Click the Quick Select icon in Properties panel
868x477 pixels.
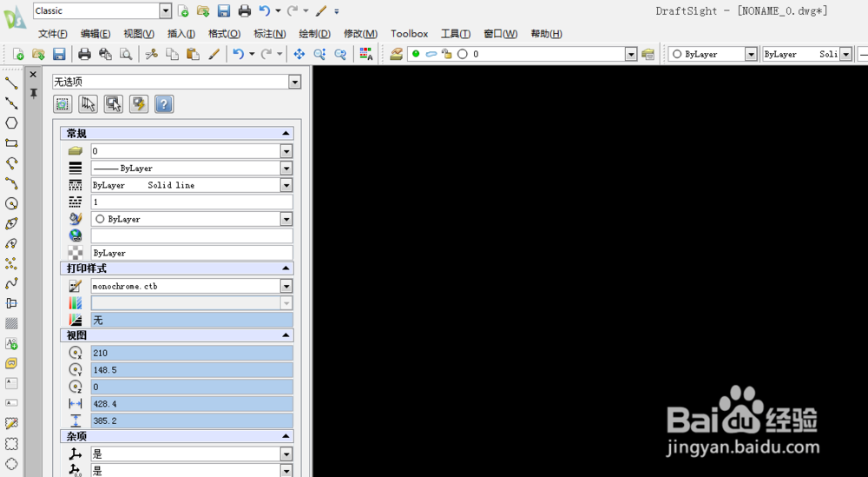pos(139,103)
